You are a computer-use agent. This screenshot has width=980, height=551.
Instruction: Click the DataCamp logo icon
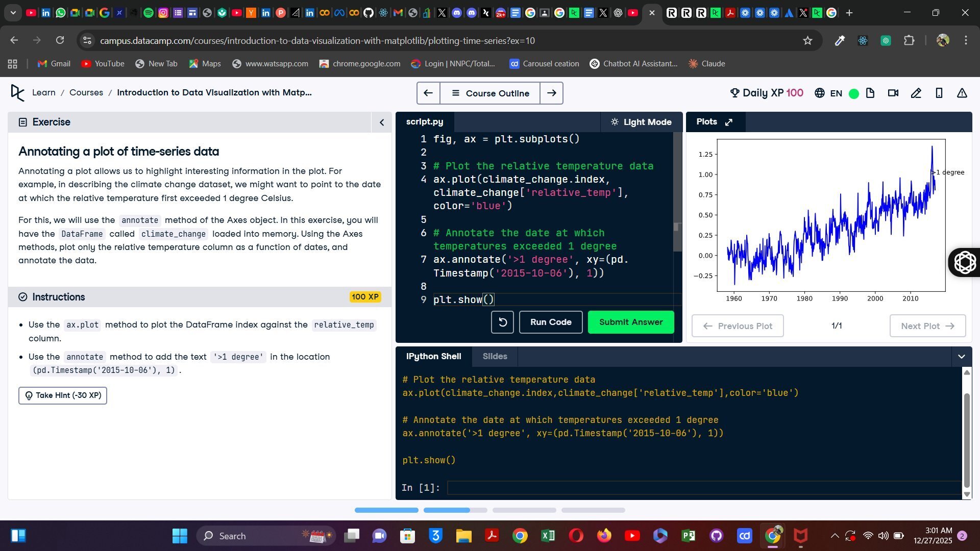coord(17,93)
